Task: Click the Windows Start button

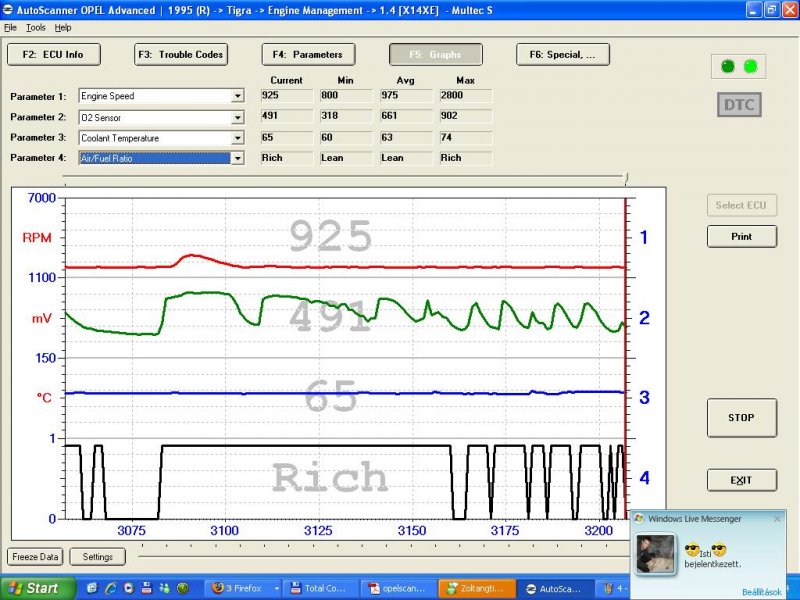Action: (37, 588)
